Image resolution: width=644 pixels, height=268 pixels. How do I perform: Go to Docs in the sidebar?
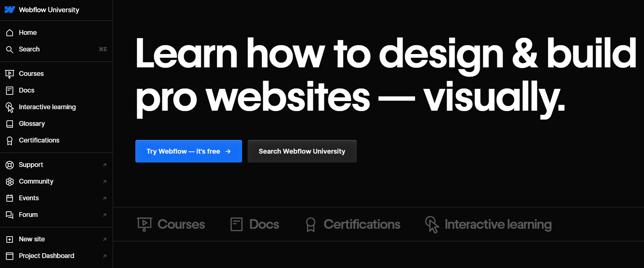coord(56,90)
